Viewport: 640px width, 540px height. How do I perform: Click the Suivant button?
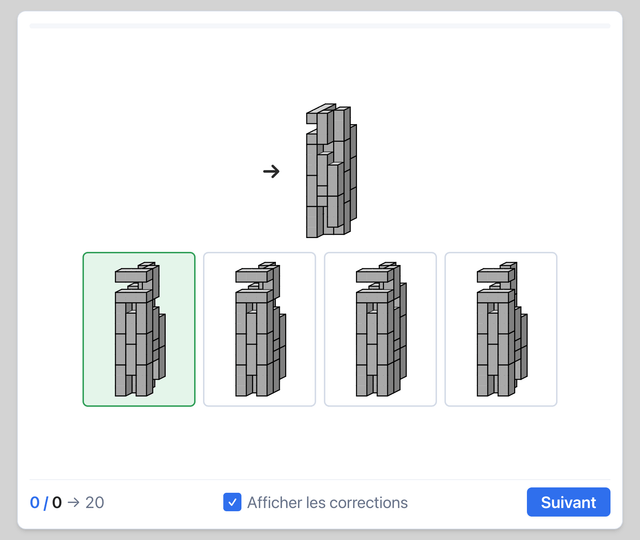tap(568, 502)
